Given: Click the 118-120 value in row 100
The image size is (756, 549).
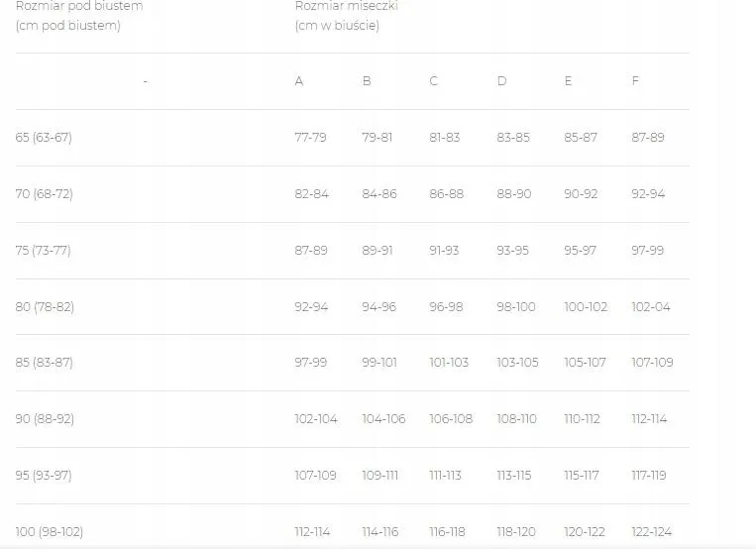Looking at the screenshot, I should tap(516, 532).
